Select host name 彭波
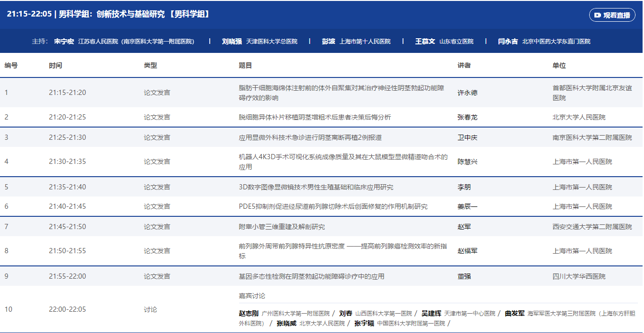644x333 pixels. 328,42
